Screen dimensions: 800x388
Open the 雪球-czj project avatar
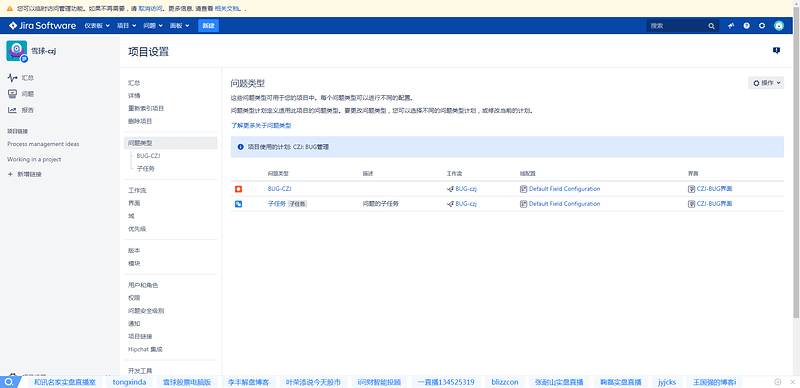click(16, 51)
